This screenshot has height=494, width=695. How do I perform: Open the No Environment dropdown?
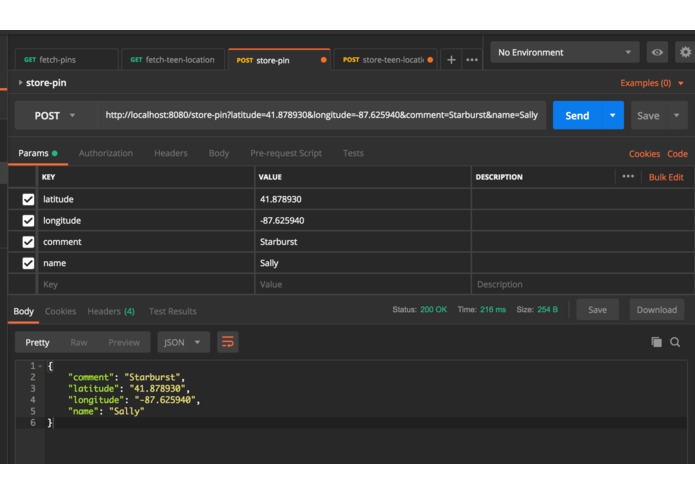565,52
